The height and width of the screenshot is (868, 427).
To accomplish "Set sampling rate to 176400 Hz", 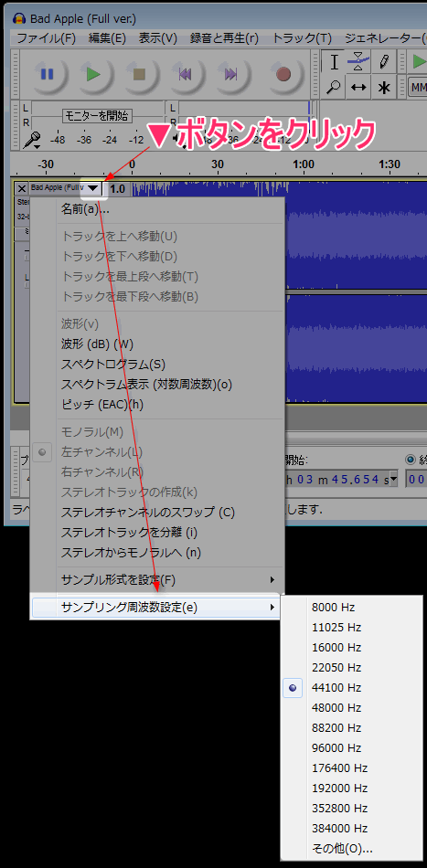I will click(349, 767).
